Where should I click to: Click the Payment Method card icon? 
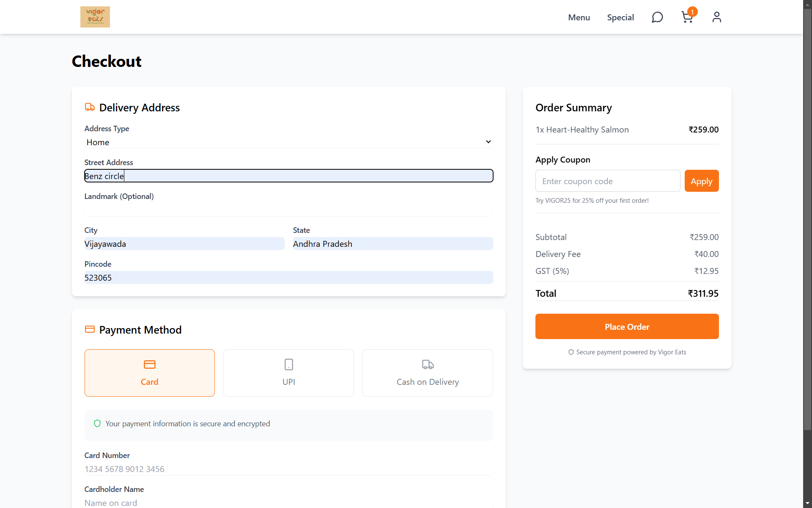[x=90, y=329]
